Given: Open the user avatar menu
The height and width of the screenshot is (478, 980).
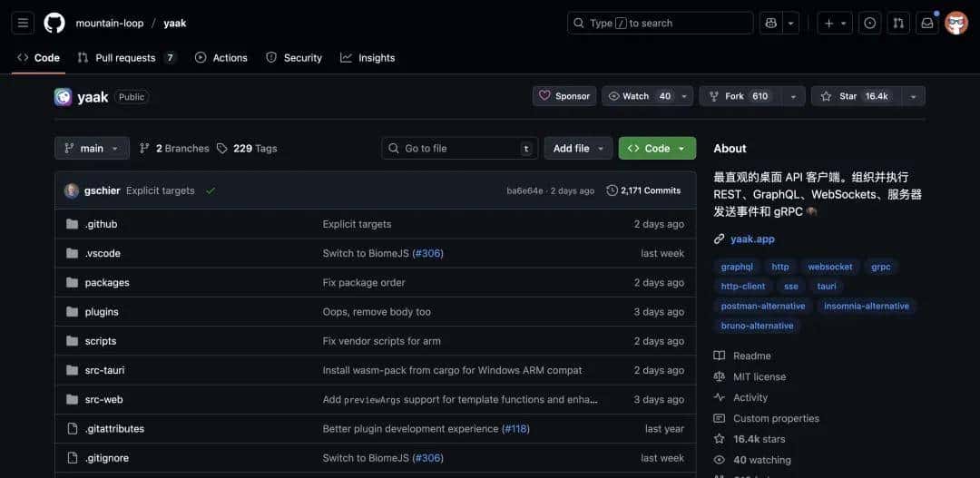Looking at the screenshot, I should tap(956, 23).
